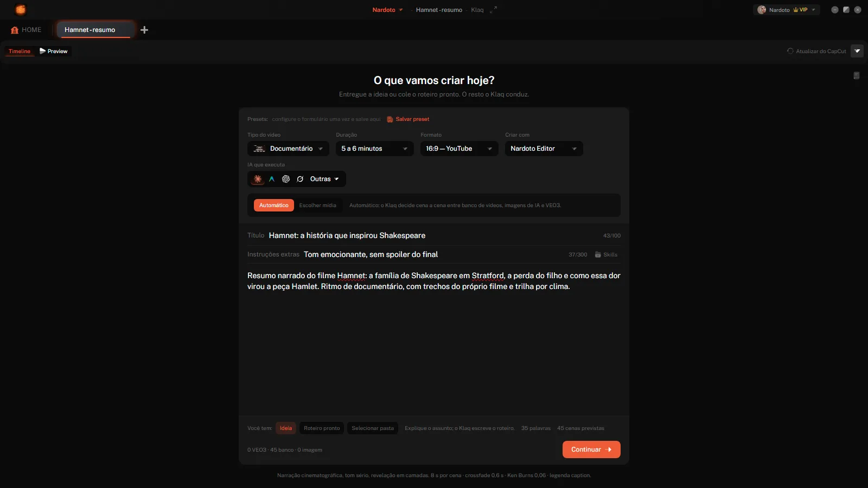Open the Criar com Nardoto Editor dropdown
Viewport: 868px width, 488px height.
(544, 149)
